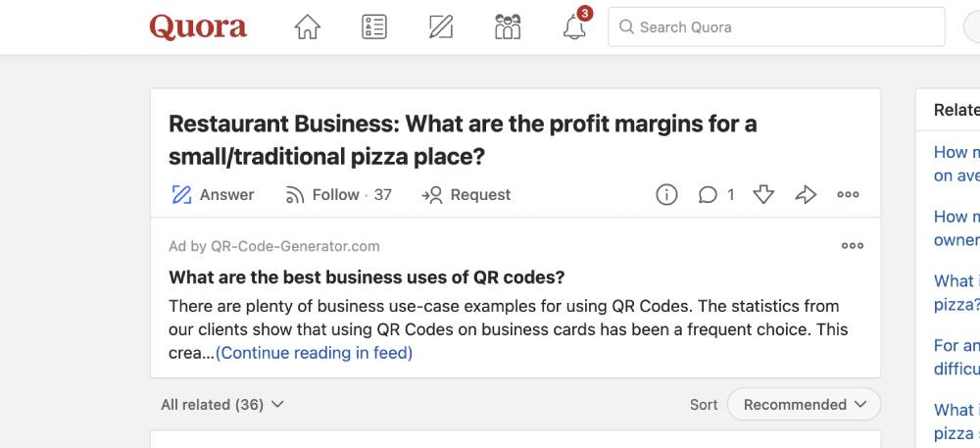The width and height of the screenshot is (980, 448).
Task: Go to the Quora home feed icon
Action: coord(308,27)
